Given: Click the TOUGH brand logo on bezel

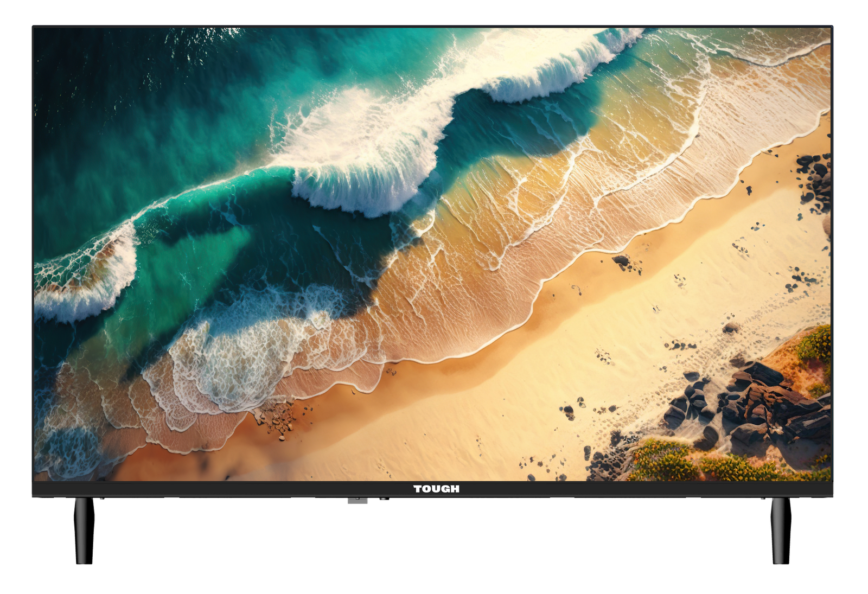Looking at the screenshot, I should [436, 489].
